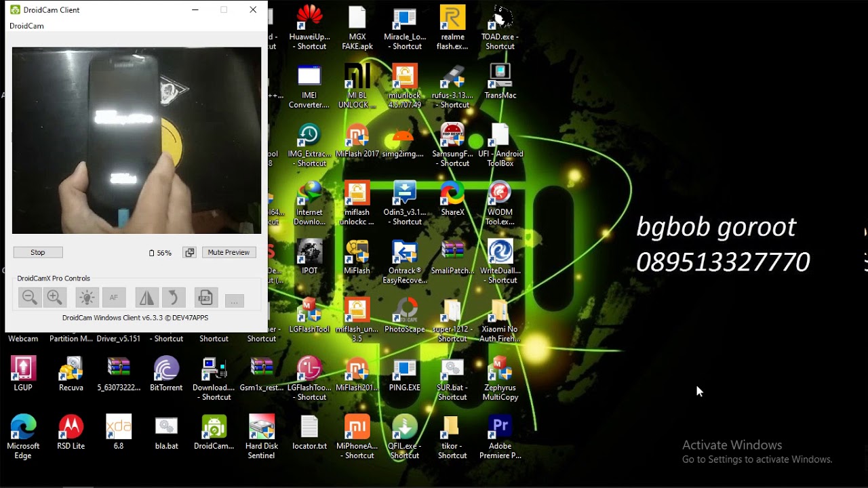
Task: Select the MGX FAKE.apk file
Action: click(x=357, y=28)
